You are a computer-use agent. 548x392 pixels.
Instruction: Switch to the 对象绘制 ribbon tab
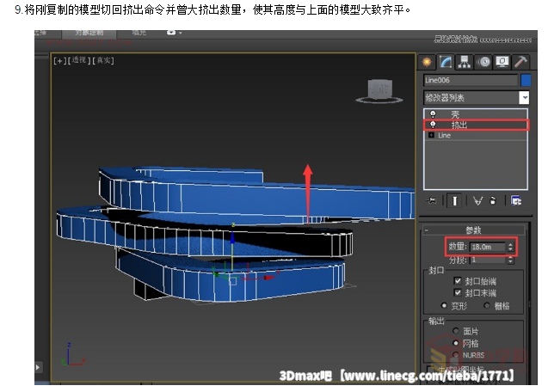tap(89, 33)
